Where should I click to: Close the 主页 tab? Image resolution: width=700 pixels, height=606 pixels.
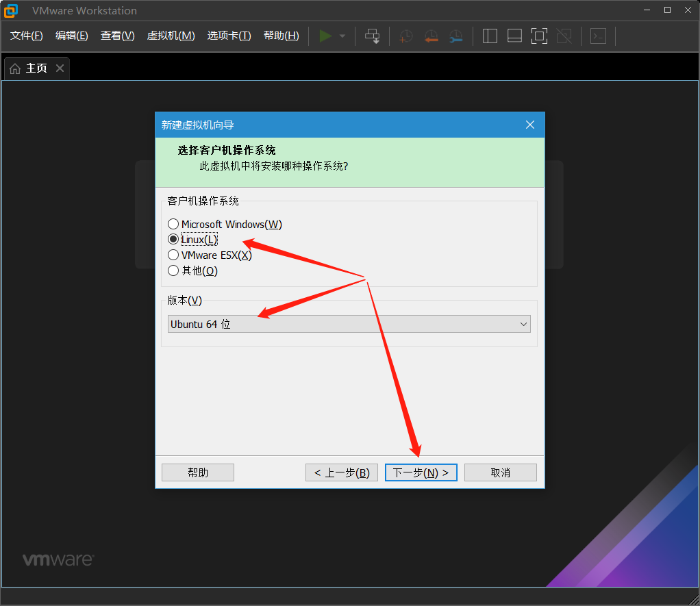pyautogui.click(x=60, y=68)
